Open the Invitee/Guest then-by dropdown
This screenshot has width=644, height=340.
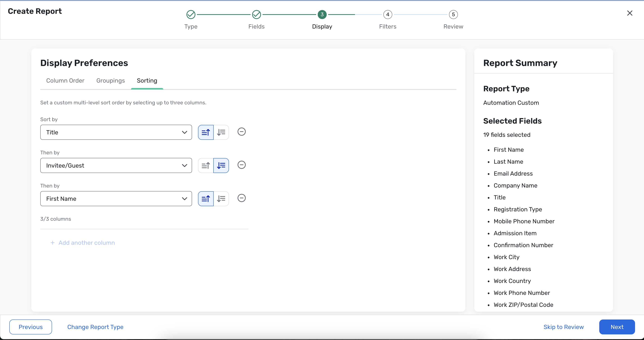click(x=116, y=166)
